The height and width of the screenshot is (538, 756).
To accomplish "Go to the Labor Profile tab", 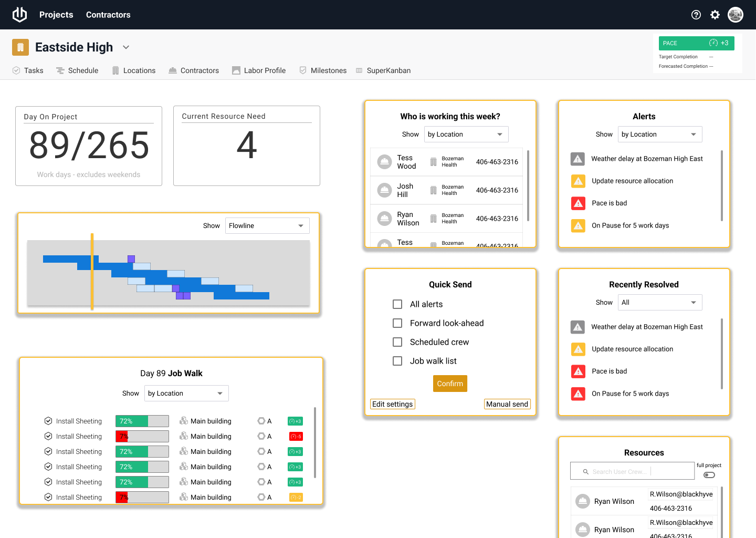I will pyautogui.click(x=259, y=70).
